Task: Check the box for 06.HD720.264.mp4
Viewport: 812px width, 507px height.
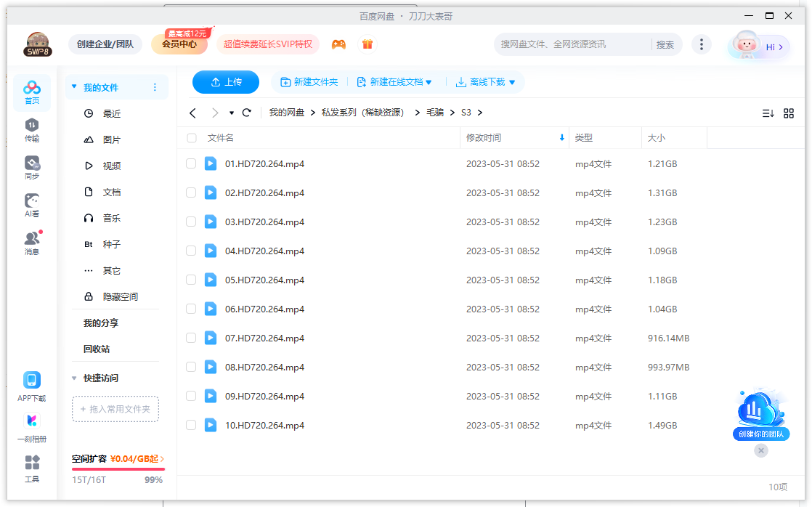Action: pos(191,309)
